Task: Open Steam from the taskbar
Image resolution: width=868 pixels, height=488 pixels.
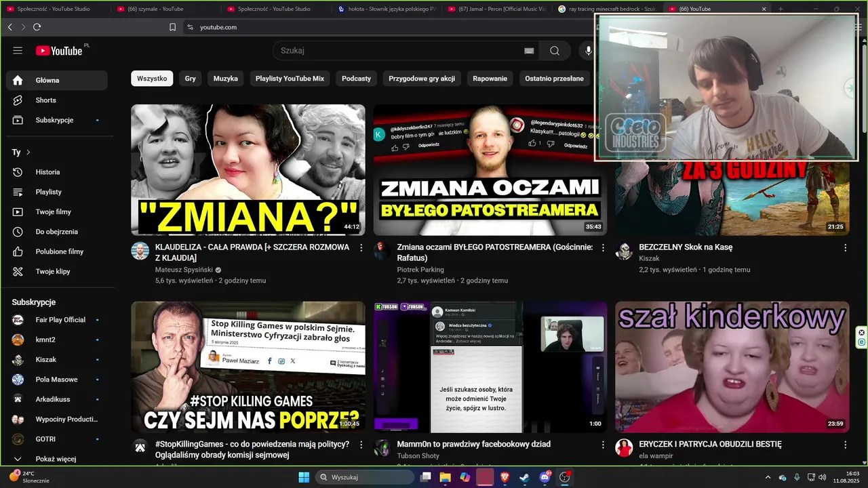Action: point(525,477)
